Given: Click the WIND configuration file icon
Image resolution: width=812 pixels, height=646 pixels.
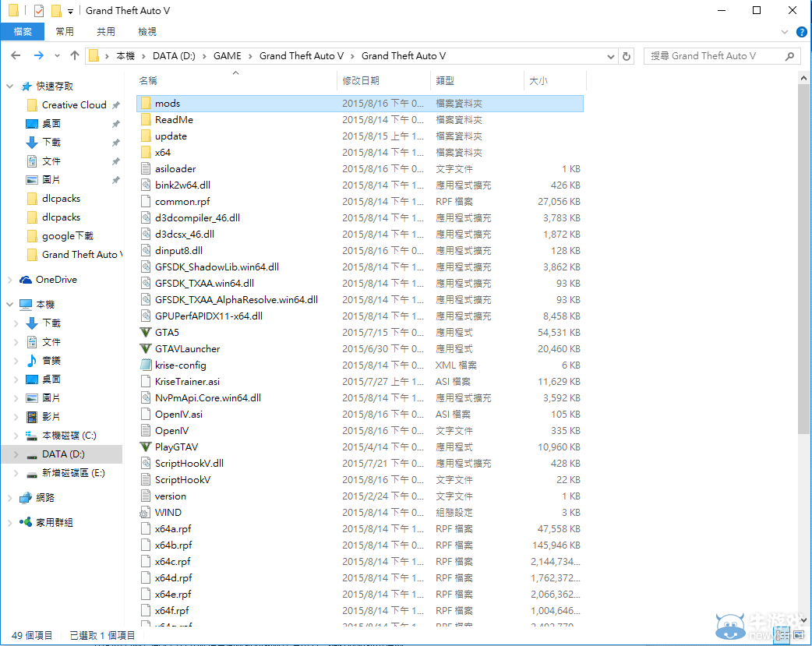Looking at the screenshot, I should [145, 512].
